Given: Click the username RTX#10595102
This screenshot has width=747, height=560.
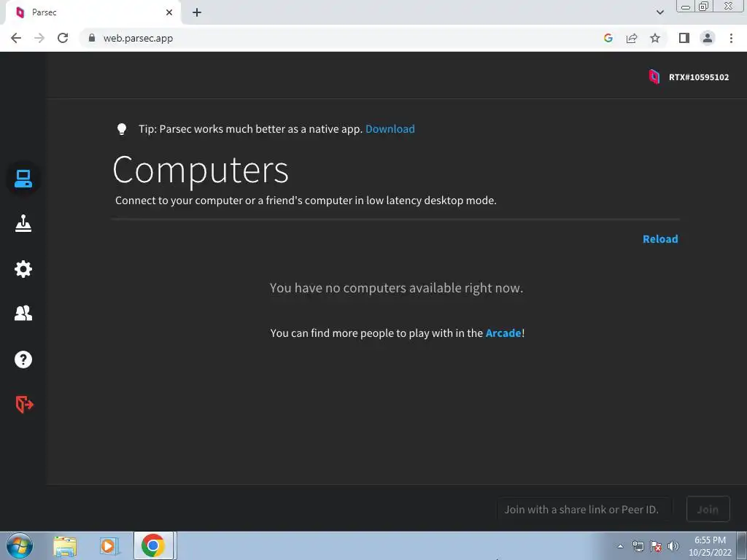Looking at the screenshot, I should [x=698, y=77].
